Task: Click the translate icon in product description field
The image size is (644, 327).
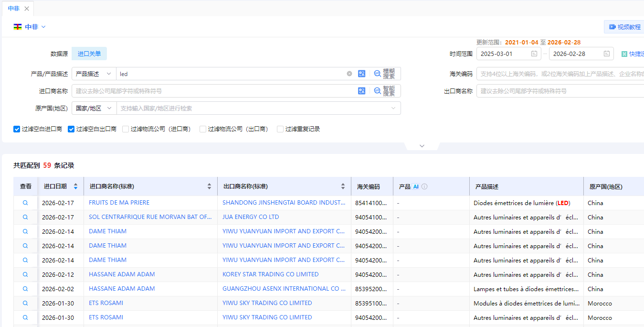Action: 361,74
